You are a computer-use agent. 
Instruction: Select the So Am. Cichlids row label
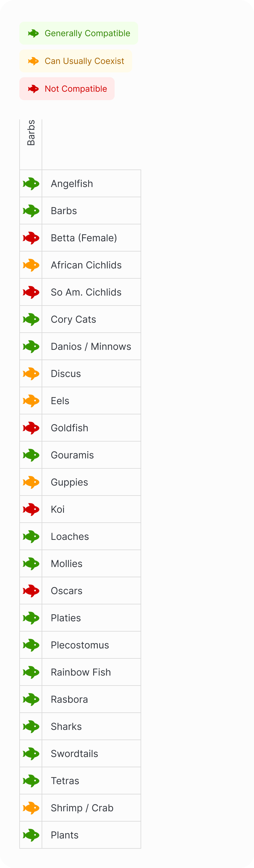pyautogui.click(x=86, y=292)
